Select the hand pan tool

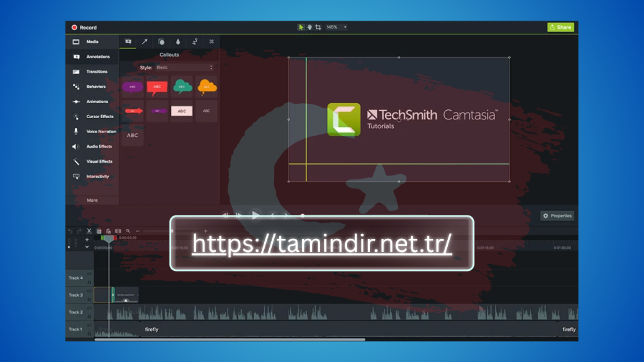(x=309, y=27)
